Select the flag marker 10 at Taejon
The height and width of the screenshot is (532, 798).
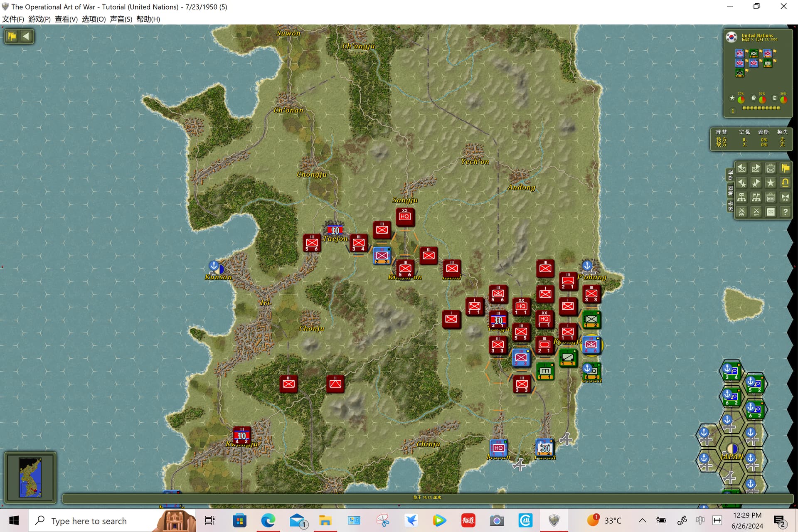[335, 230]
